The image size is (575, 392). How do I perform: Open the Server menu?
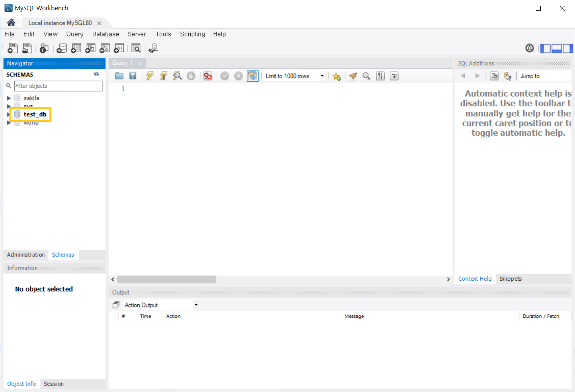pyautogui.click(x=136, y=34)
